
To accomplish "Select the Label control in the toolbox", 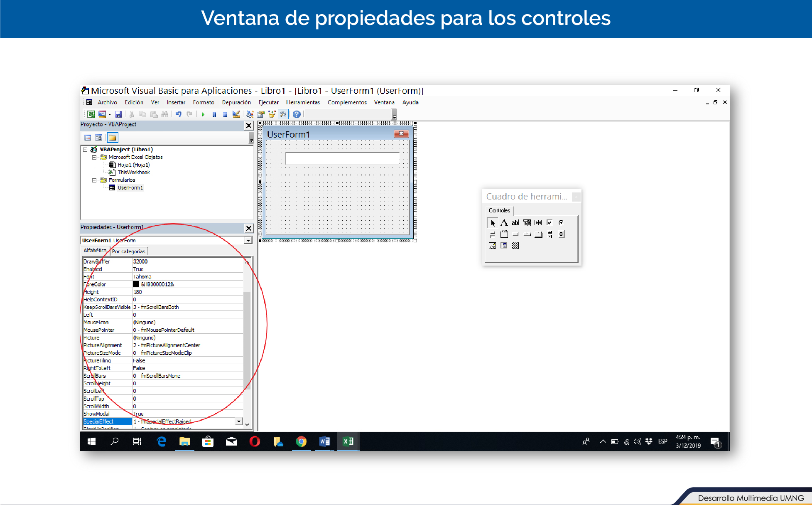I will click(x=504, y=222).
